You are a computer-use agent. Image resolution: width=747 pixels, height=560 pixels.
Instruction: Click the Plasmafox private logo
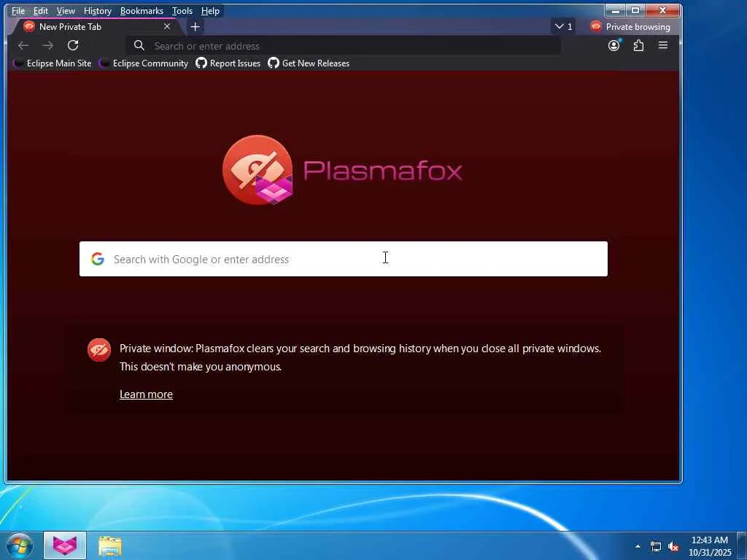click(258, 170)
